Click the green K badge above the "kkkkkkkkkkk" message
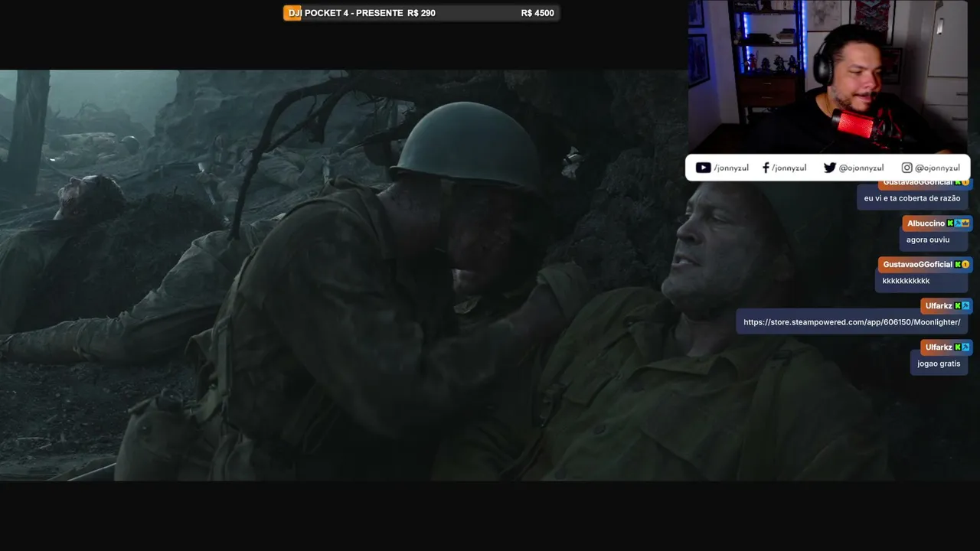 pyautogui.click(x=958, y=264)
